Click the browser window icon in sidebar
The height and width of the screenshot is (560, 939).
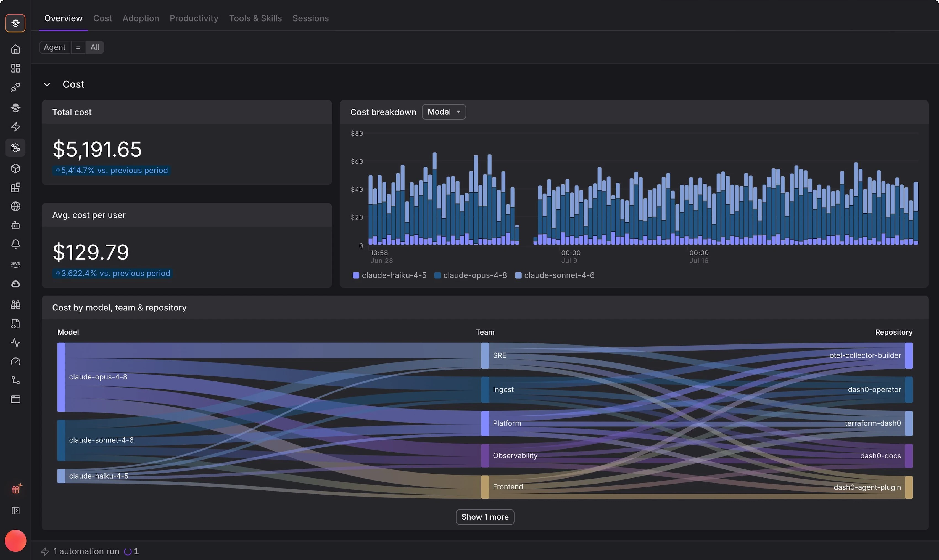pyautogui.click(x=15, y=399)
